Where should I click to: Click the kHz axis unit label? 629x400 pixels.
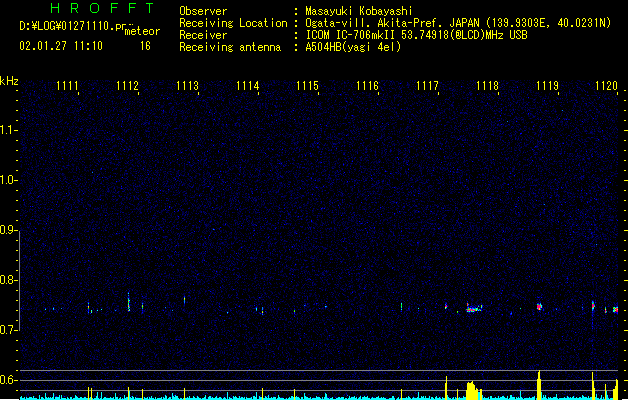(x=9, y=81)
